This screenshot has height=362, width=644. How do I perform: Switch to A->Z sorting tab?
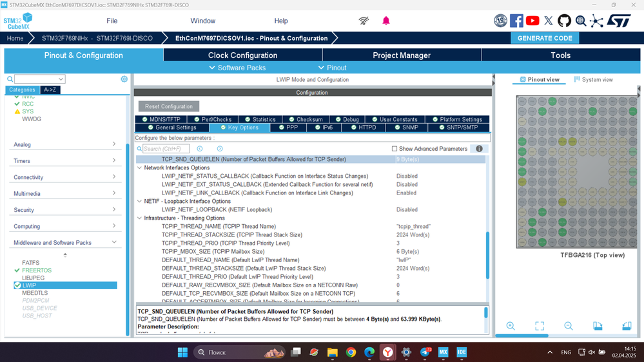tap(50, 90)
